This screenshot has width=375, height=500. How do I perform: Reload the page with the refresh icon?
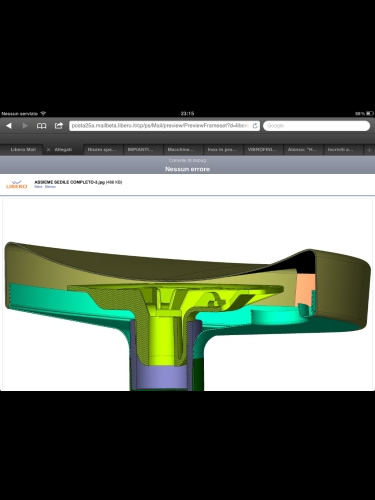pos(255,126)
